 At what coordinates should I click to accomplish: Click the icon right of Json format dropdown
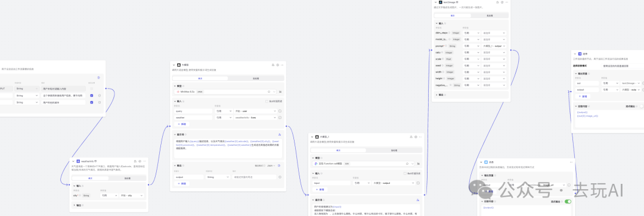coord(279,165)
